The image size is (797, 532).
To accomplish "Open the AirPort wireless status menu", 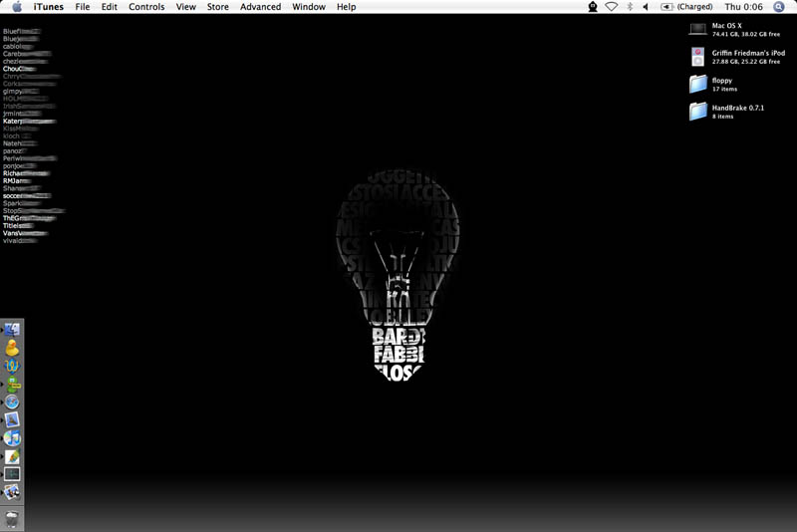I will tap(612, 7).
